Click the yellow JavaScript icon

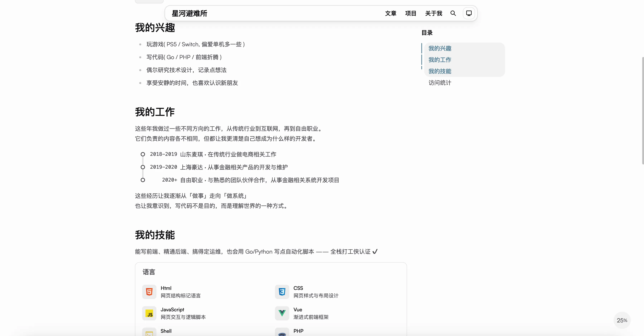[149, 313]
